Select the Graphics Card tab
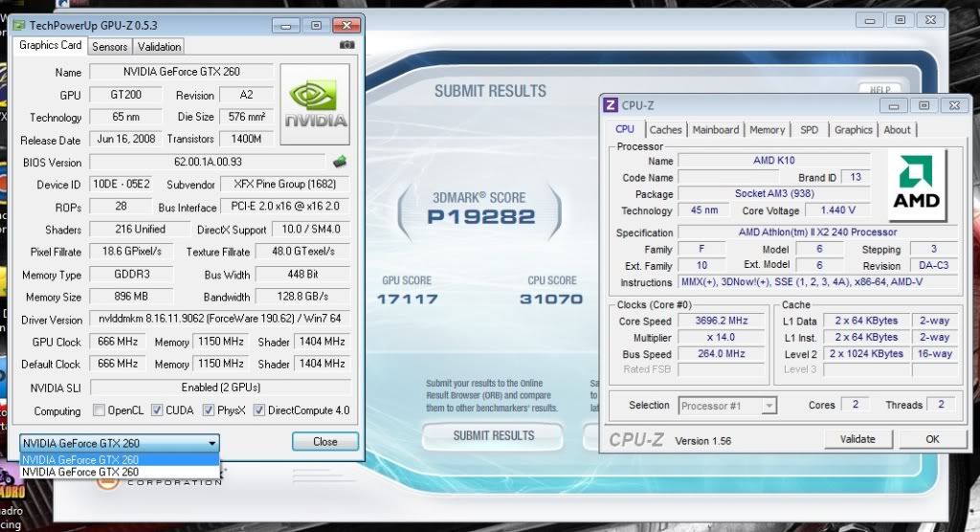Viewport: 980px width, 532px height. point(50,45)
